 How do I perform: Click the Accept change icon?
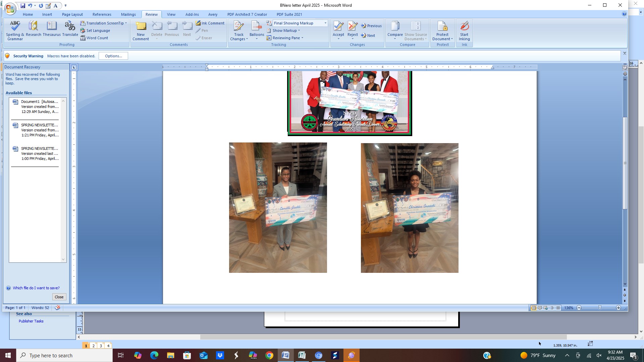click(x=338, y=27)
